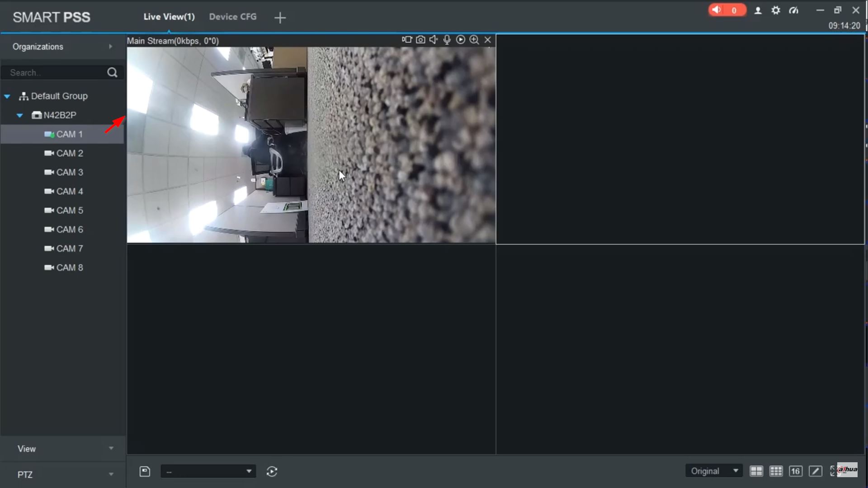Click the instant playback icon
Screen dimensions: 868x488
click(x=460, y=40)
